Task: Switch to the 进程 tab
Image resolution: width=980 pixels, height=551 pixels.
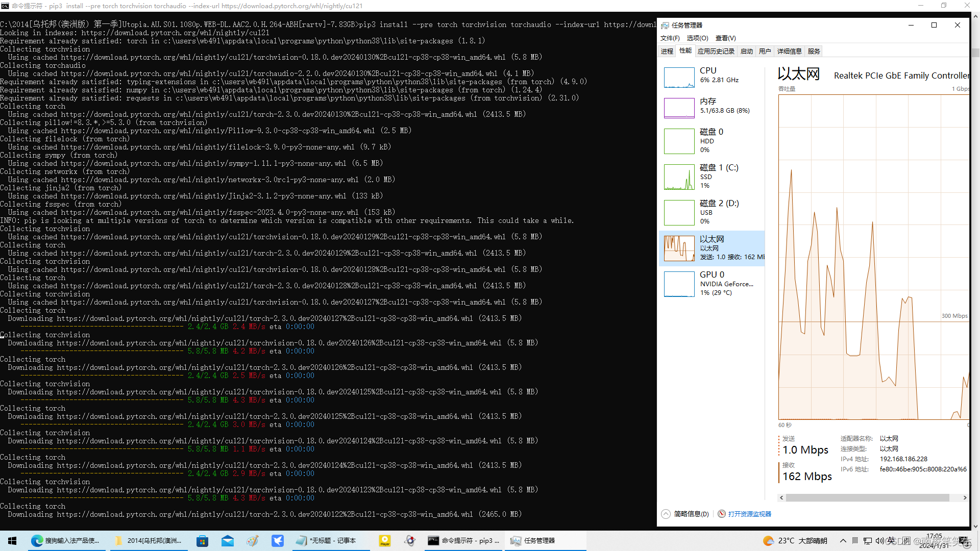Action: pos(667,51)
